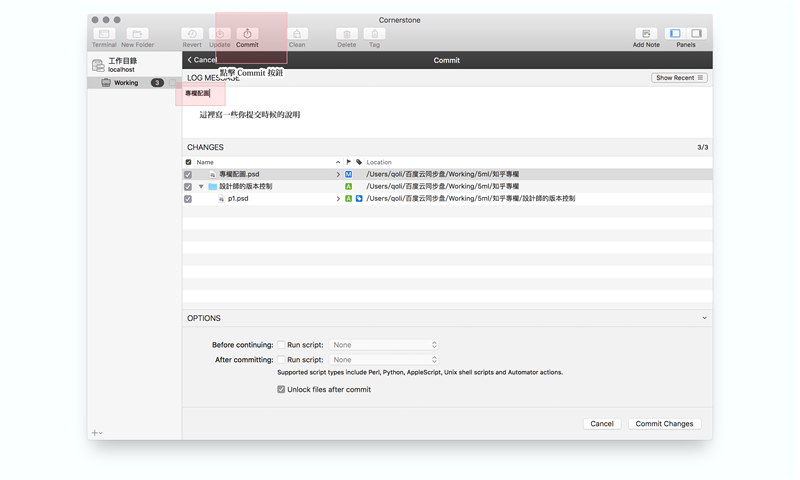Click the Delete toolbar icon
The width and height of the screenshot is (800, 480).
346,34
